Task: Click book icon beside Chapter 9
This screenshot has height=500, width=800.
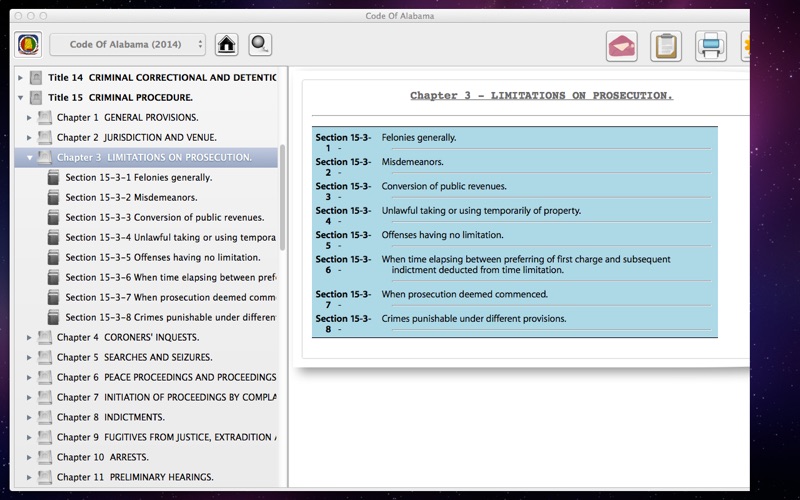Action: tap(45, 437)
